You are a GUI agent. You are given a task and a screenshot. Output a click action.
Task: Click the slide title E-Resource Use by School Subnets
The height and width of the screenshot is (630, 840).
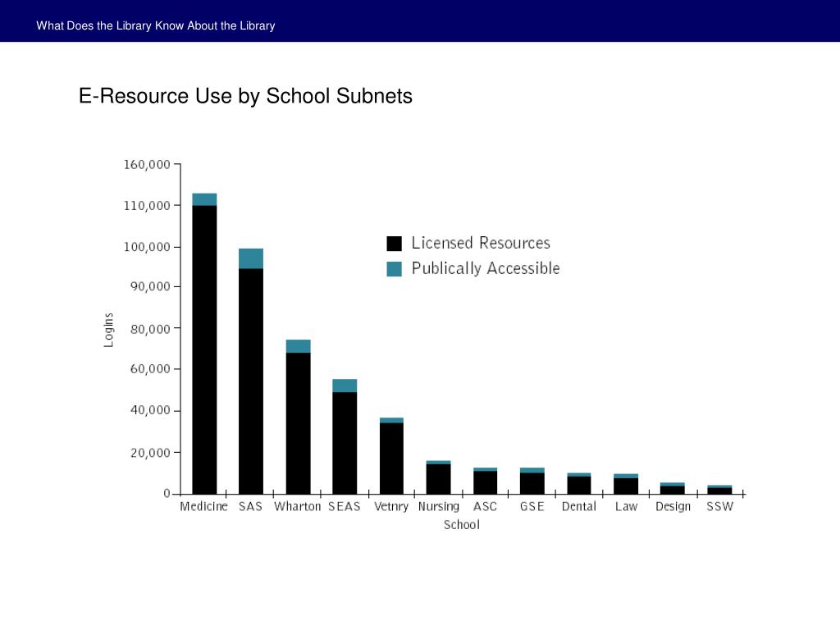click(245, 97)
